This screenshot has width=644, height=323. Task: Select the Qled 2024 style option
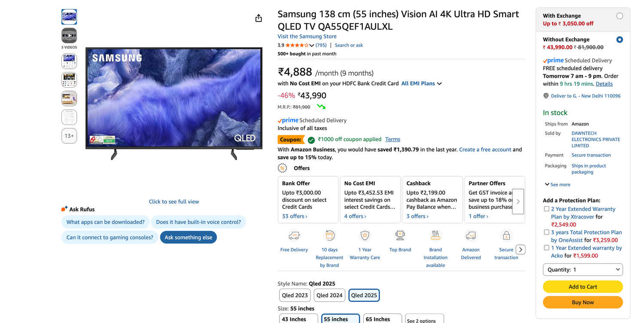(329, 295)
